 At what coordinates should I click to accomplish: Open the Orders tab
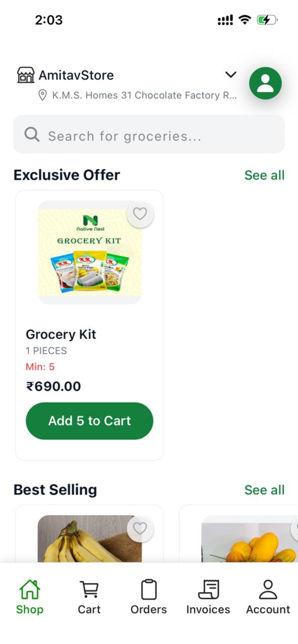[x=149, y=597]
